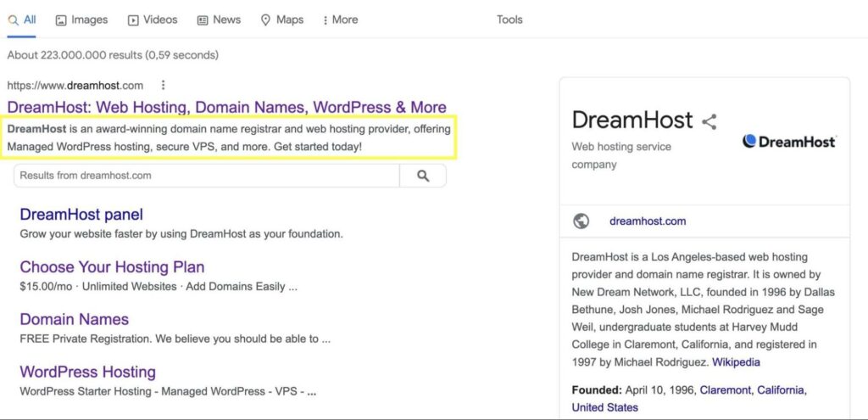868x420 pixels.
Task: Click 'Grow your website faster' snippet
Action: click(x=181, y=234)
